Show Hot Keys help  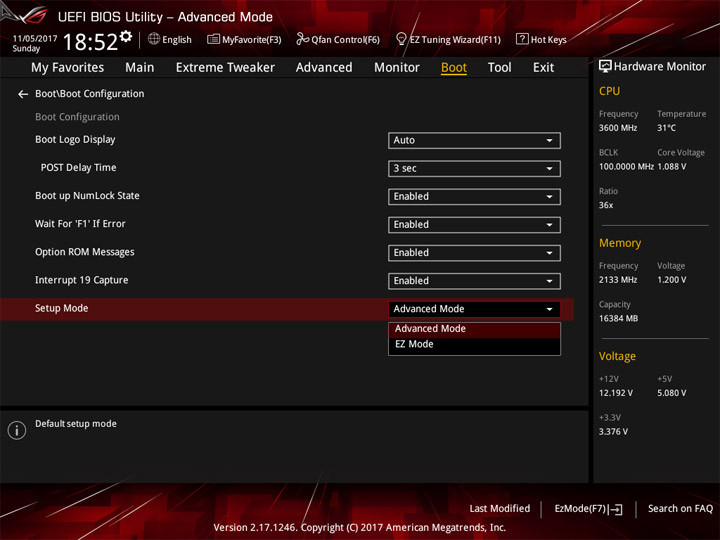pyautogui.click(x=541, y=39)
